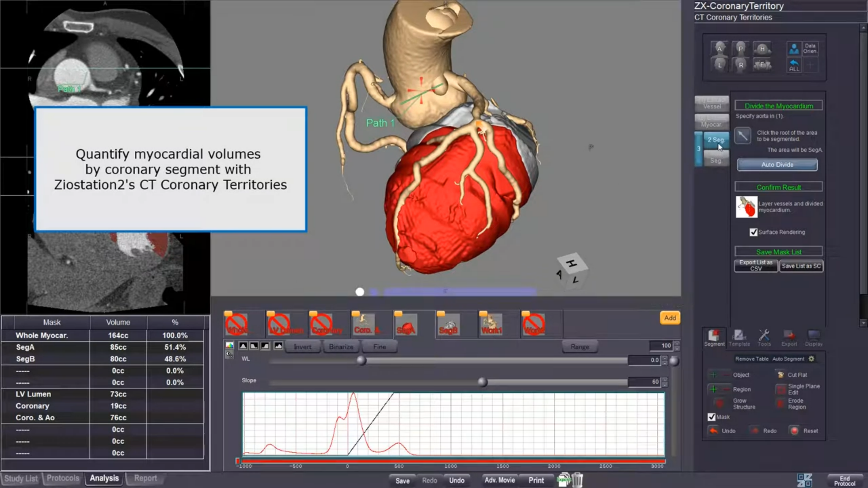
Task: Select the Erode Region tool
Action: [x=781, y=404]
